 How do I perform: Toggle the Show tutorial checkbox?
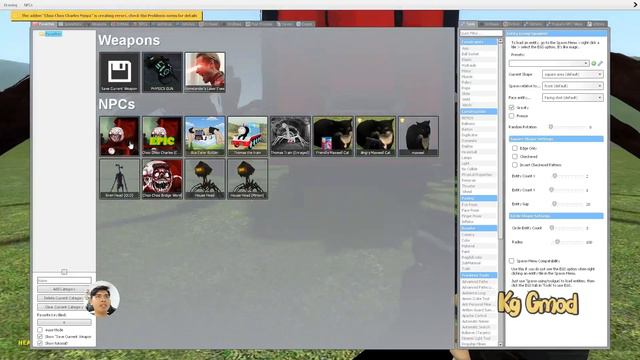40,343
